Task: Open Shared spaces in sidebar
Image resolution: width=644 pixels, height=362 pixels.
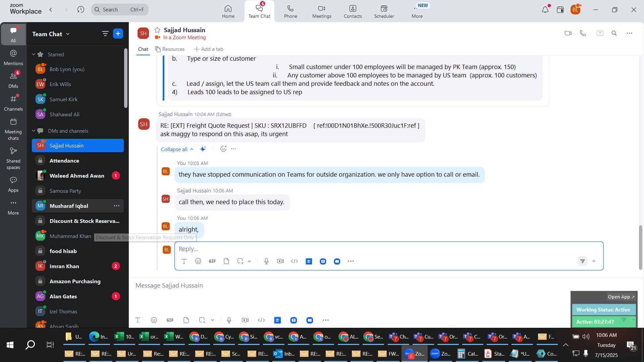Action: pos(13,159)
